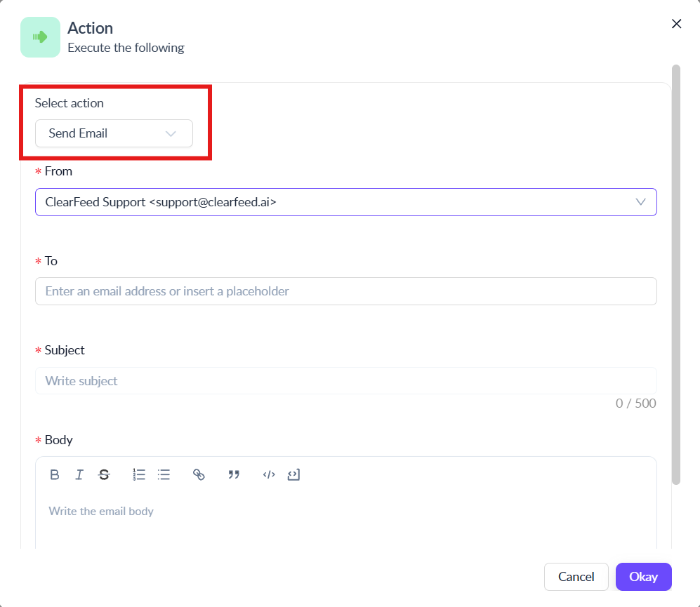
Task: Focus the Write subject input field
Action: coord(346,381)
